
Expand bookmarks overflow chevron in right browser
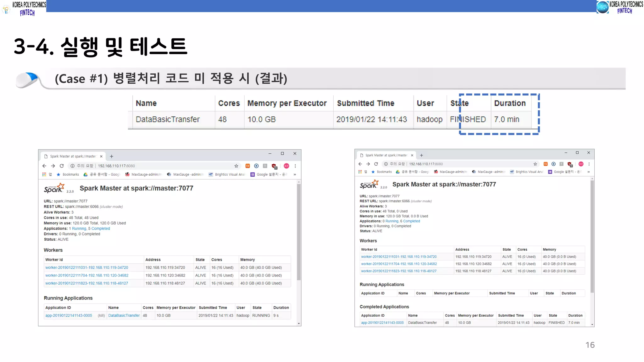coord(588,172)
